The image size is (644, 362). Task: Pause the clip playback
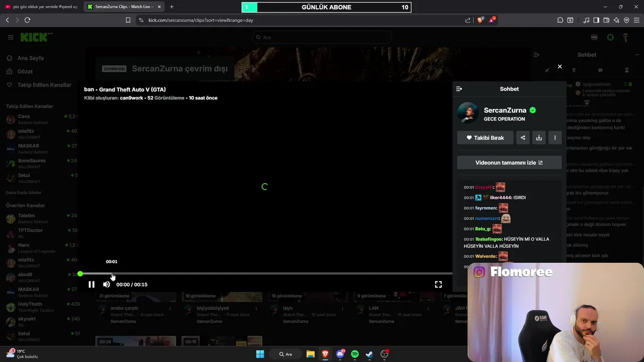(x=91, y=285)
